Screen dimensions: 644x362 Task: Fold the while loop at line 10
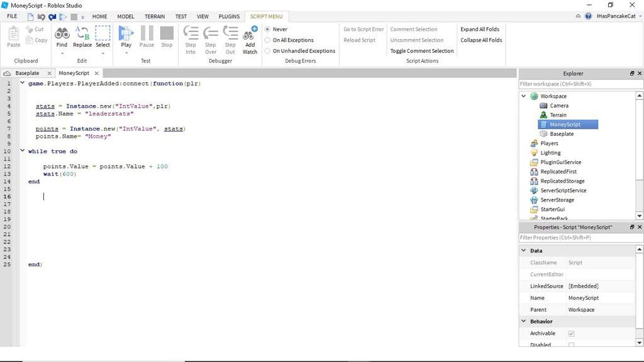22,150
